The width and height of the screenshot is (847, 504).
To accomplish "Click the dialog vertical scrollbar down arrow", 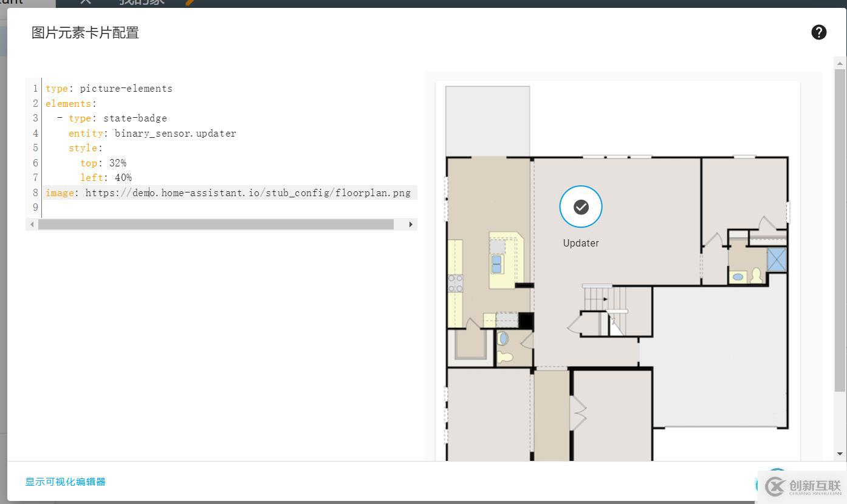I will click(x=840, y=454).
